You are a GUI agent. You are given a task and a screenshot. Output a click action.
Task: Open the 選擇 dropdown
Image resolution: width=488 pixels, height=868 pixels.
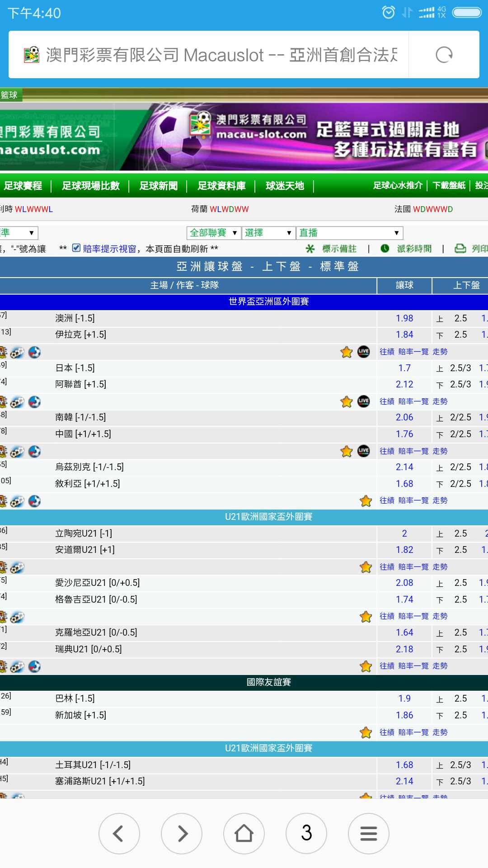click(268, 233)
